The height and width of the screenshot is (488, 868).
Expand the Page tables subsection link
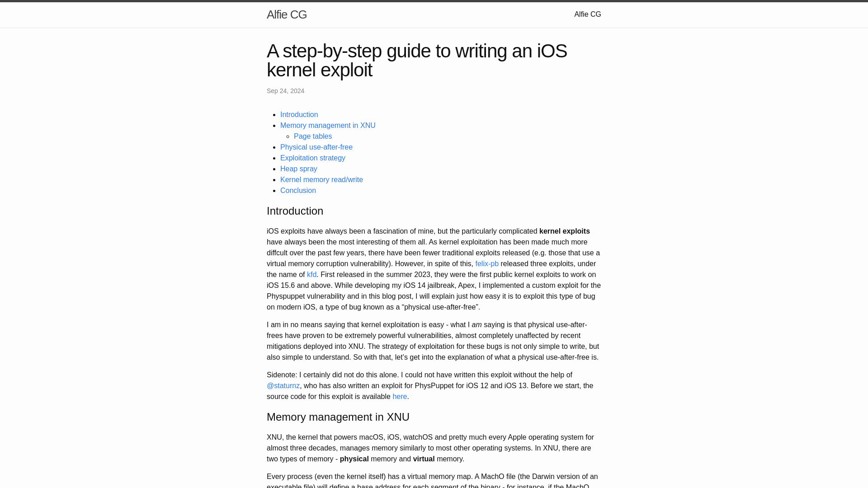pyautogui.click(x=313, y=136)
